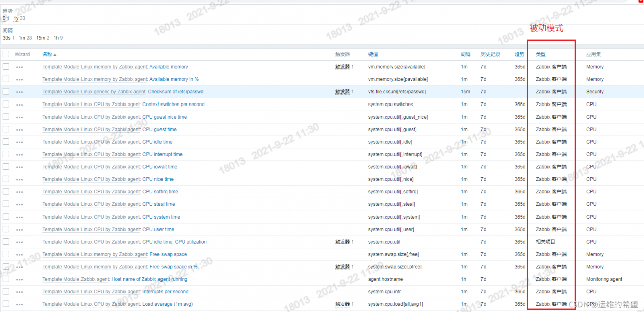Click the key value agent.hostname
Image resolution: width=644 pixels, height=312 pixels.
[385, 279]
